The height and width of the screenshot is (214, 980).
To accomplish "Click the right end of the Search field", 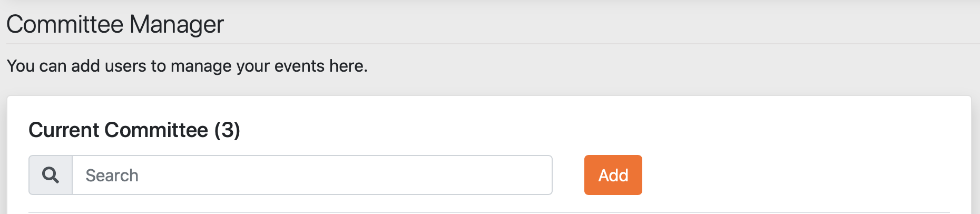I will point(537,175).
